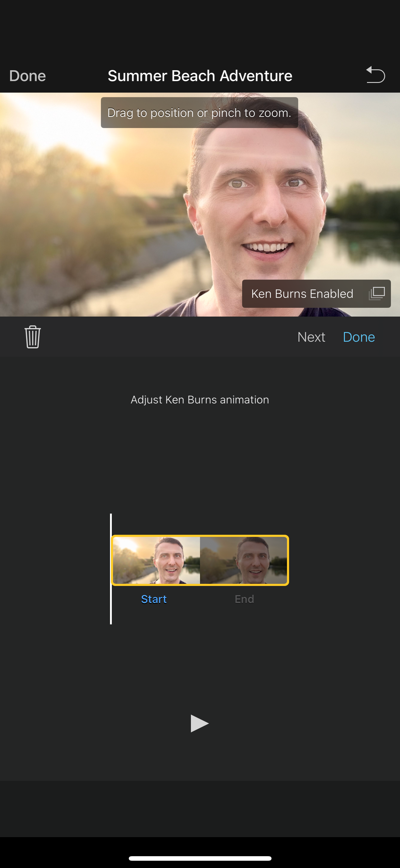Tap the Start frame thumbnail in the clip
The image size is (400, 868).
point(156,560)
